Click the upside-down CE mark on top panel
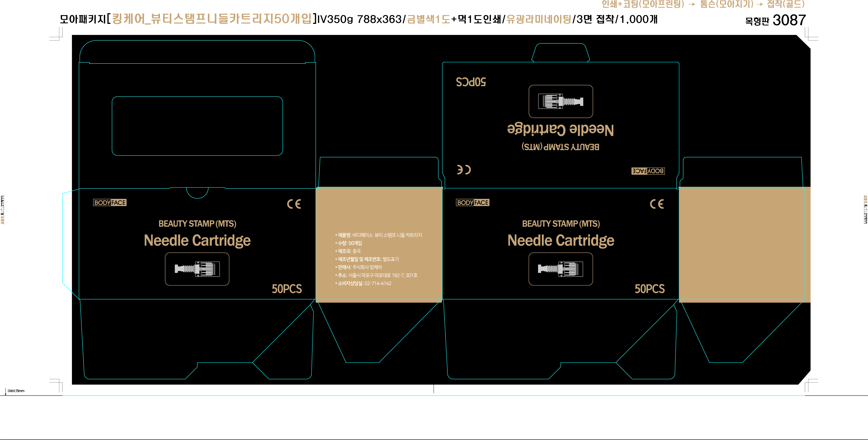The width and height of the screenshot is (868, 440). point(464,170)
